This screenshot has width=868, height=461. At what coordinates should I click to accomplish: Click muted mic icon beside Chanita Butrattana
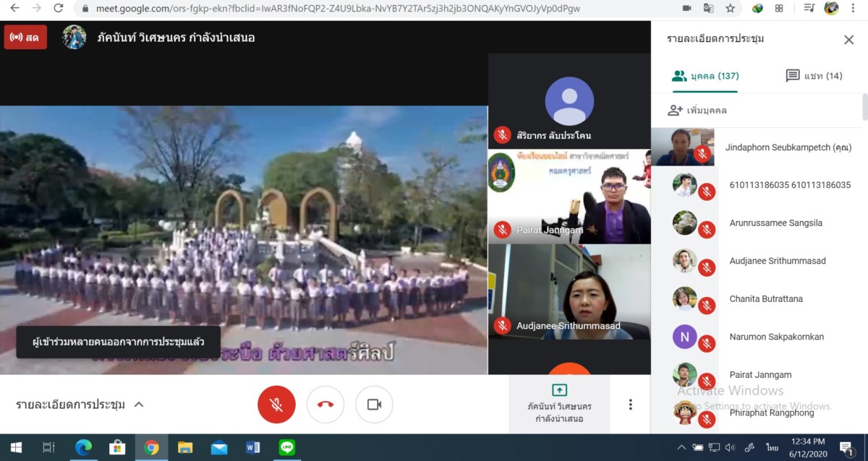click(707, 306)
